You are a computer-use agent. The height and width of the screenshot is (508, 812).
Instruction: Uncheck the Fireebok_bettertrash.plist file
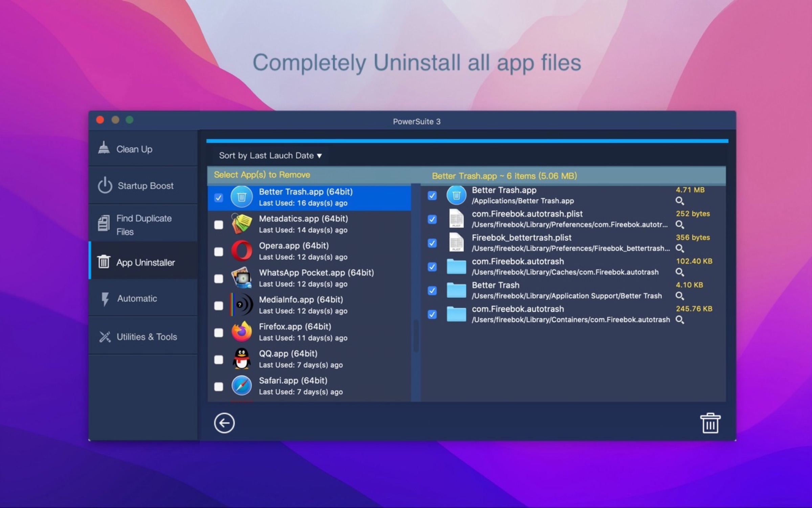[x=432, y=243]
